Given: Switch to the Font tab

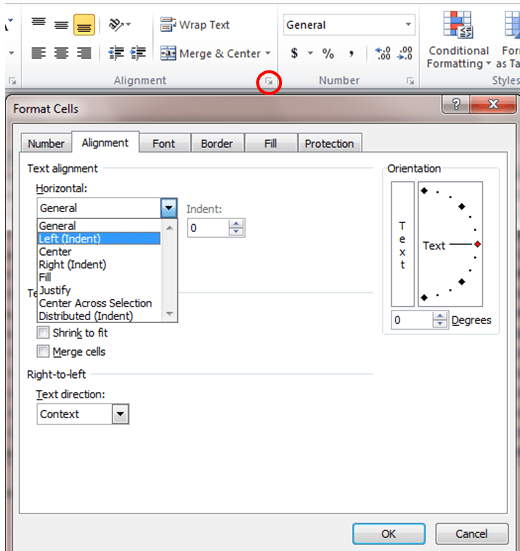Looking at the screenshot, I should (x=164, y=143).
